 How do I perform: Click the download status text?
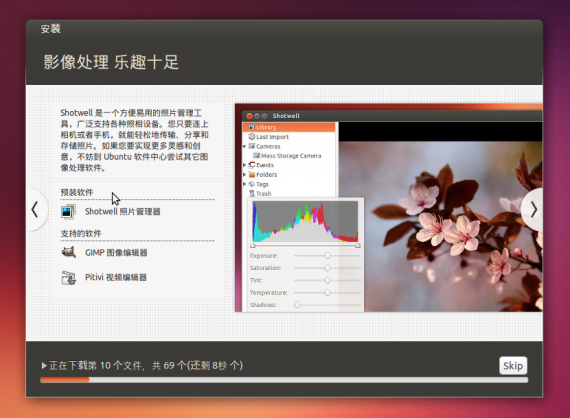point(146,365)
